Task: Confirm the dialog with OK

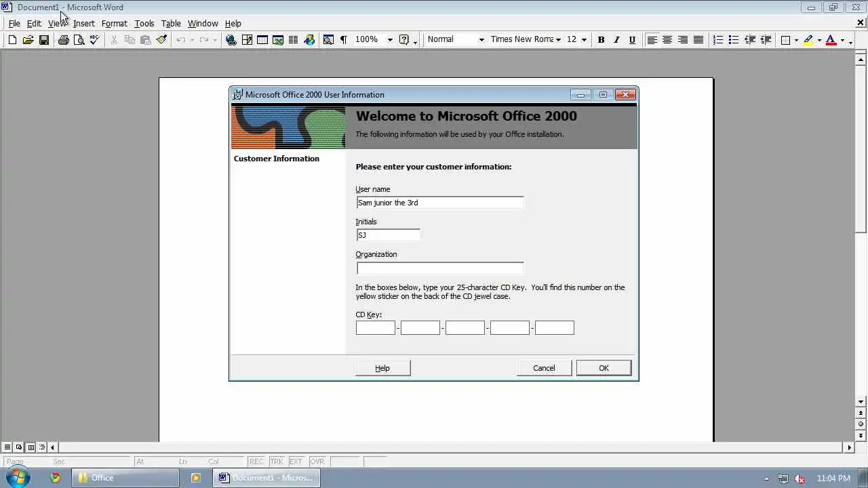Action: point(604,368)
